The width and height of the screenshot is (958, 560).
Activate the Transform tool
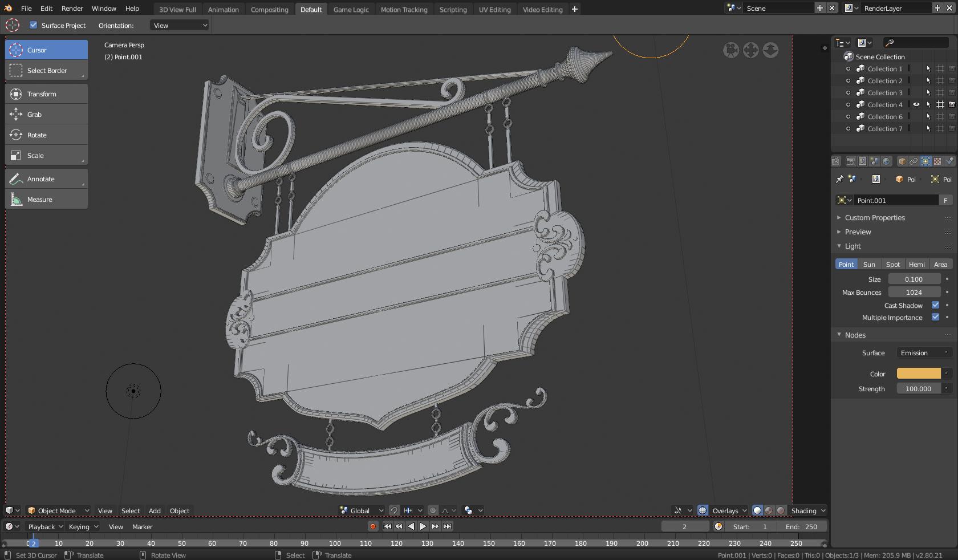coord(46,94)
